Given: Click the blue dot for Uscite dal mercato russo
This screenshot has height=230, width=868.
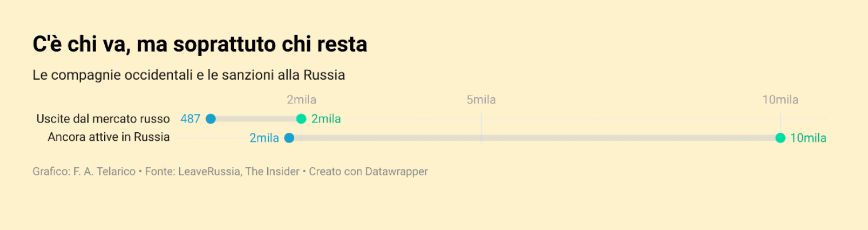Looking at the screenshot, I should pyautogui.click(x=211, y=119).
